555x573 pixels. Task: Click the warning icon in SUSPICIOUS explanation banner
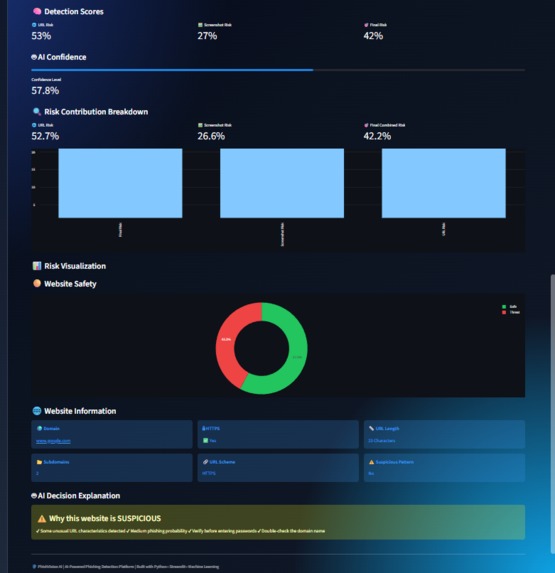point(42,519)
